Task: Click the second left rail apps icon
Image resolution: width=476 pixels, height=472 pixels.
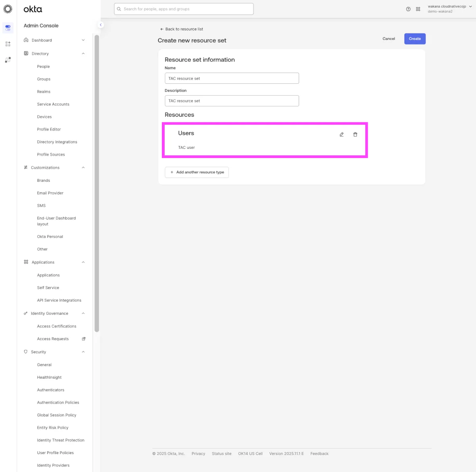Action: 8,44
